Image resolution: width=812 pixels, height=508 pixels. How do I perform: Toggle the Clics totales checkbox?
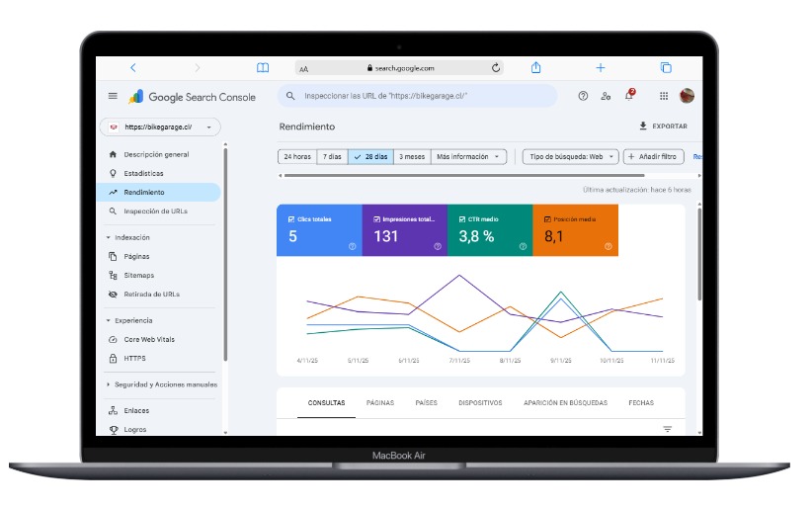[x=291, y=218]
